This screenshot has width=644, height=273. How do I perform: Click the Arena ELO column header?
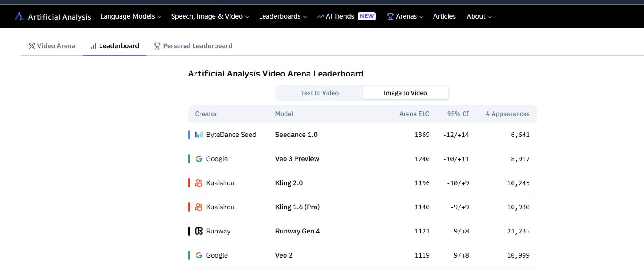tap(414, 114)
